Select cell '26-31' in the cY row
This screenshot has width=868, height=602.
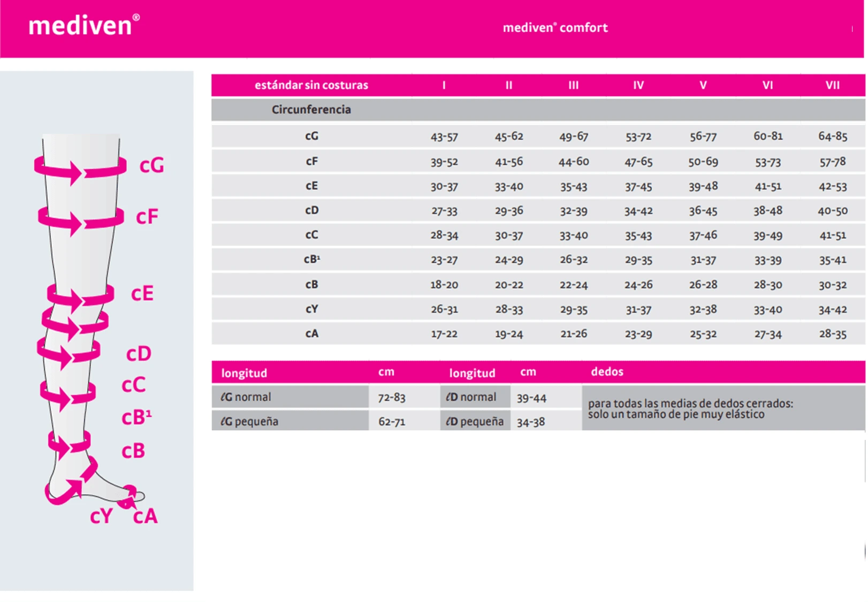[444, 309]
